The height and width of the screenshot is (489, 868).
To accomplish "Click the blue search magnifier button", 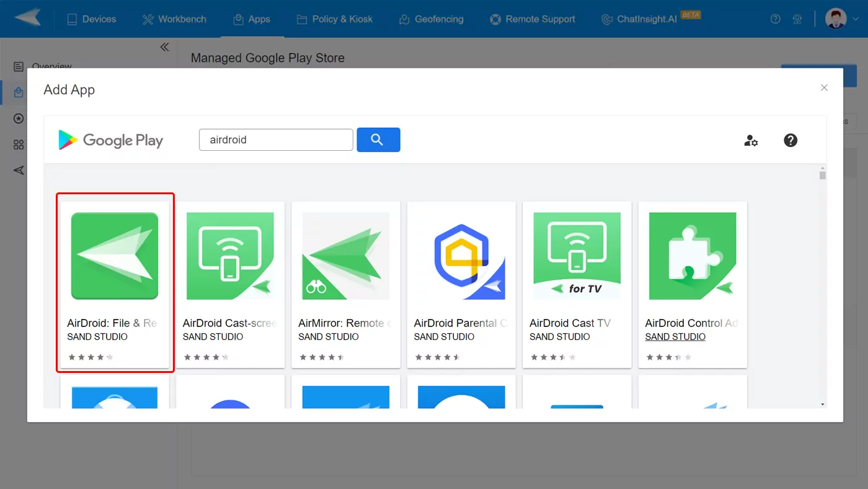I will (378, 140).
